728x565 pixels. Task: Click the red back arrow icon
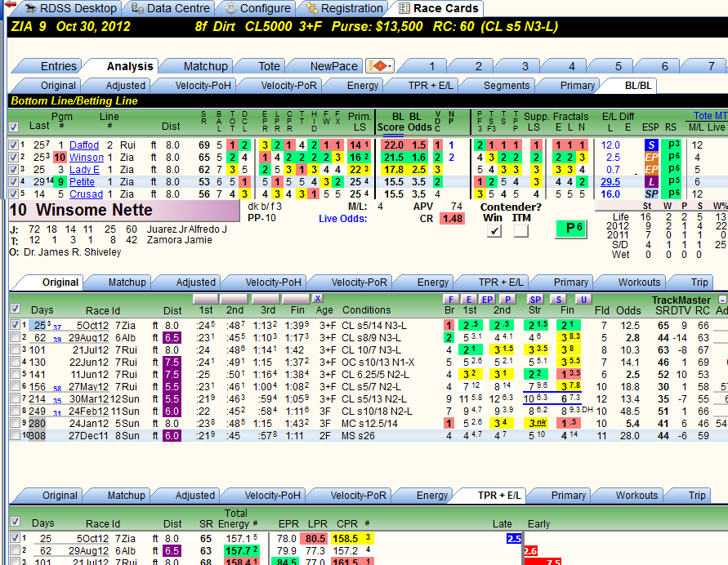10,6
